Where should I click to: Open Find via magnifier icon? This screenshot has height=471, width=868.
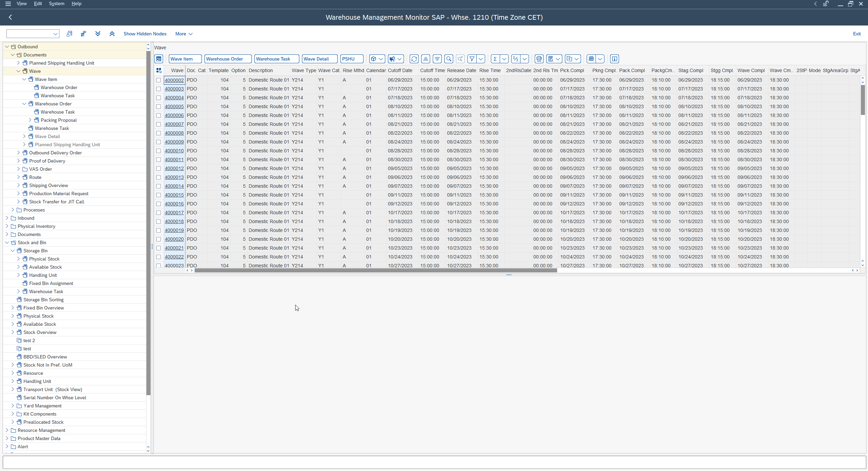tap(449, 59)
